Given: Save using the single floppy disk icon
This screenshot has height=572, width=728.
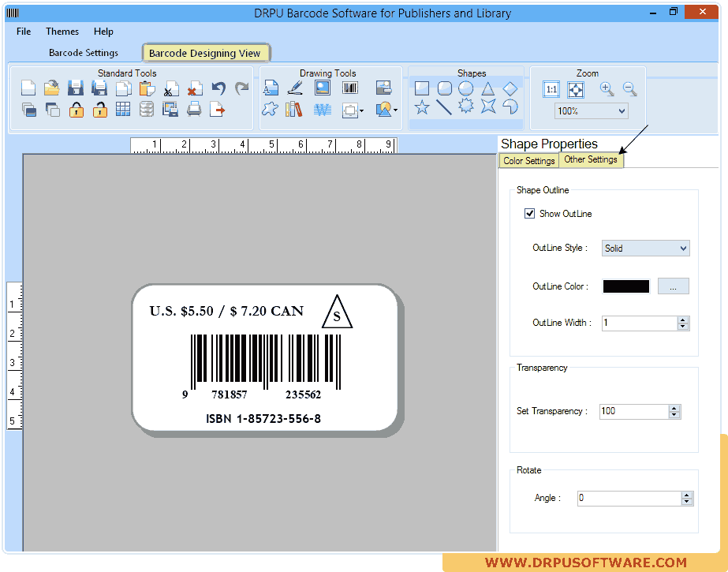Looking at the screenshot, I should tap(75, 88).
